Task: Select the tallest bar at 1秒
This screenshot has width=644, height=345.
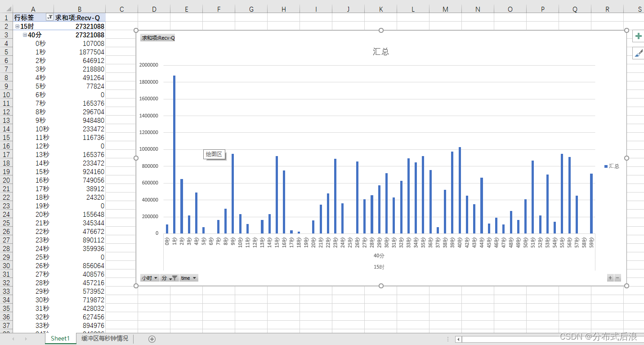Action: pyautogui.click(x=174, y=154)
